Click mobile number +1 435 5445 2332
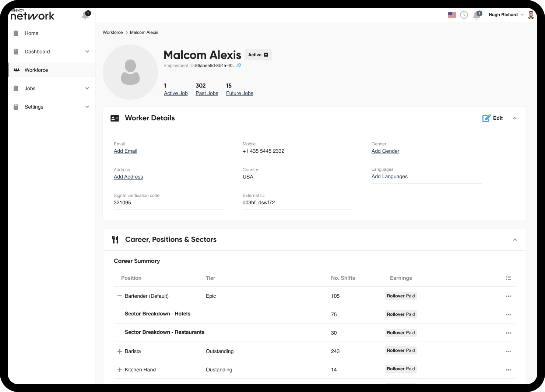545x392 pixels. click(264, 151)
